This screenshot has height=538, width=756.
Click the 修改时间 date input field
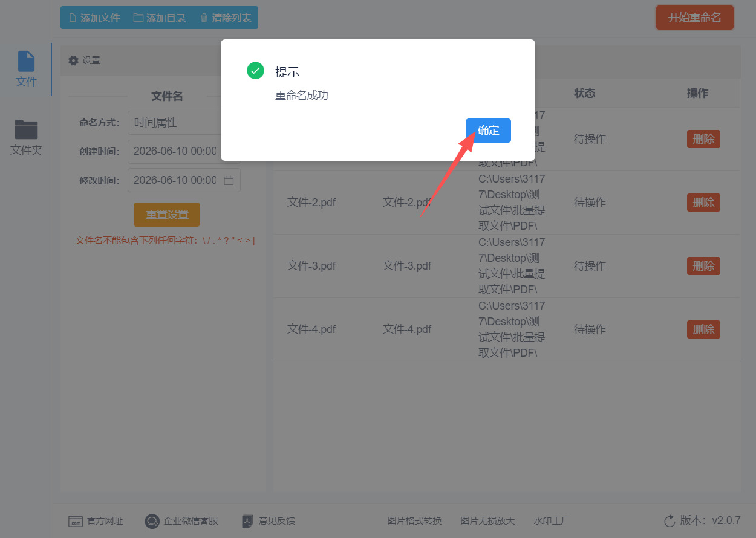(184, 180)
